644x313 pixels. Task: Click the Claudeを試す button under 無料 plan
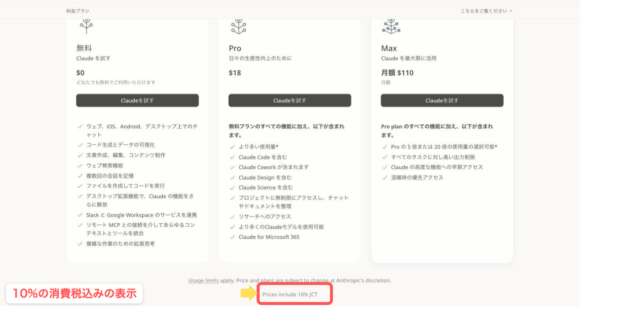point(137,100)
